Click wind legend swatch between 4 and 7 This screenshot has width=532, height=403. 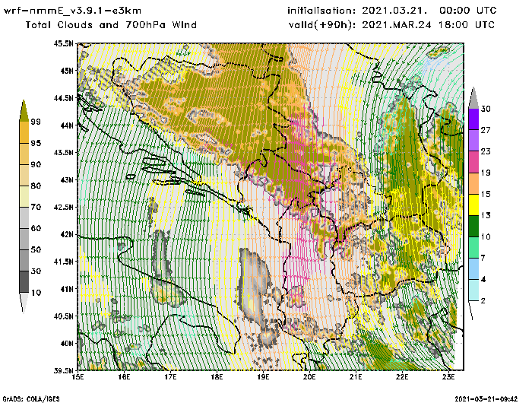coord(473,269)
